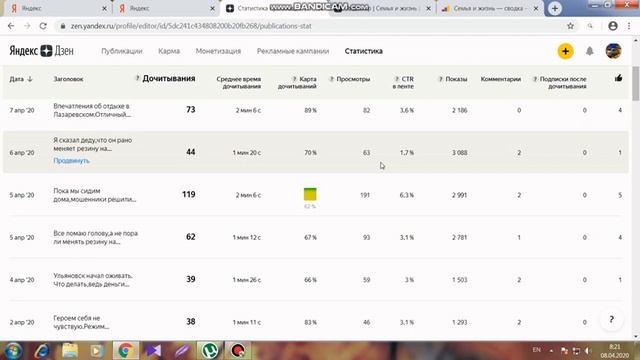Image resolution: width=640 pixels, height=360 pixels.
Task: Open article Все ломаю голову, а не пора
Action: (x=96, y=238)
